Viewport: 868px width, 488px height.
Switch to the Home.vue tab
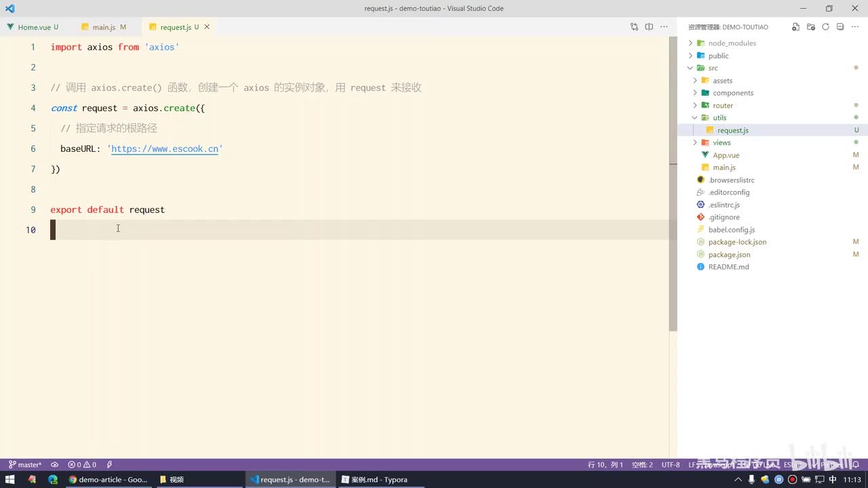34,27
